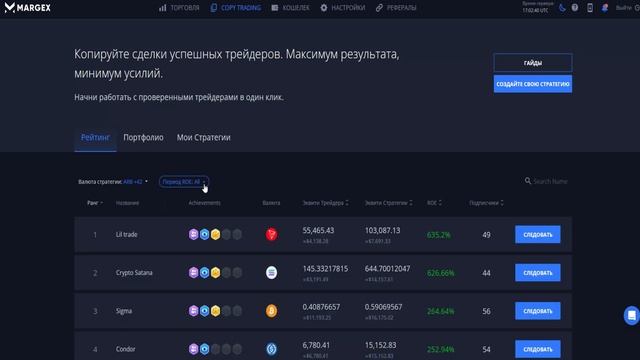
Task: Open the notifications icon in header
Action: tap(605, 8)
